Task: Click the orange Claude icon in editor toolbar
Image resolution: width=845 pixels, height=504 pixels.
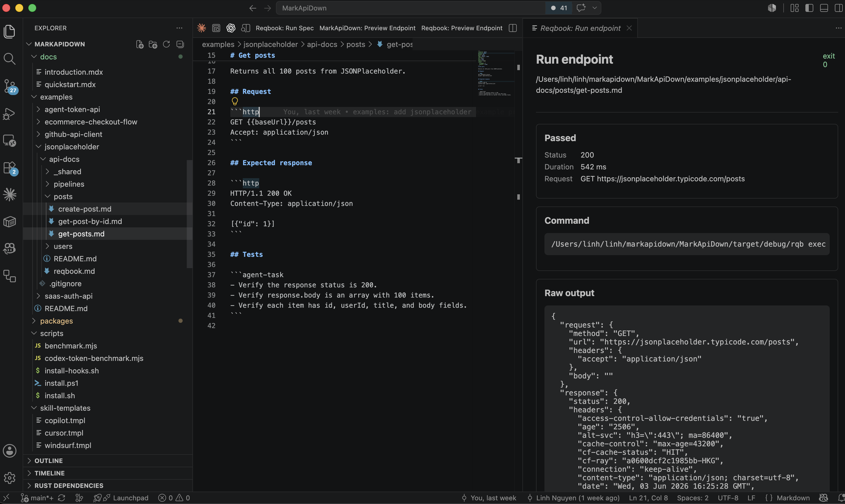Action: 201,28
